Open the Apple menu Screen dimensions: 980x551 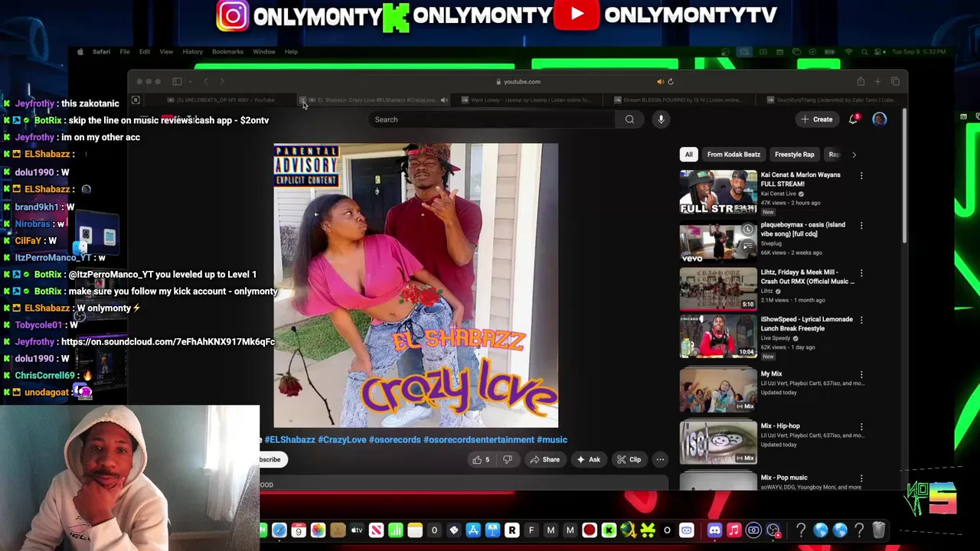tap(80, 52)
